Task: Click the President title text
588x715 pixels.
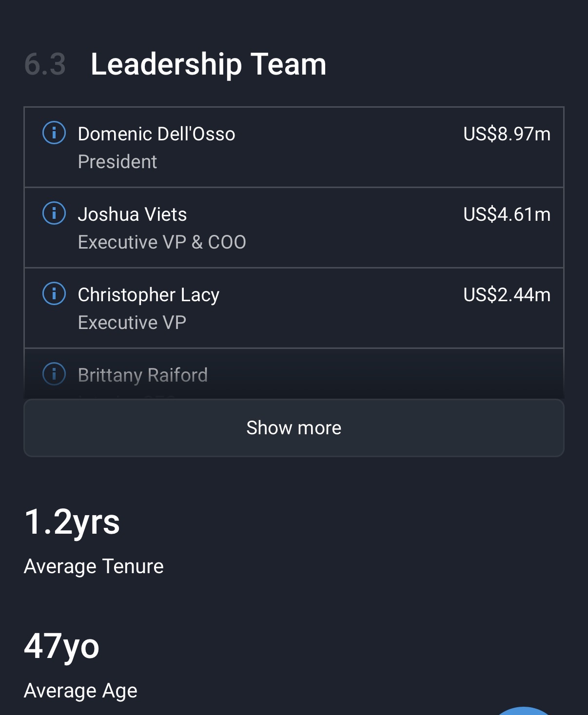Action: pos(118,162)
